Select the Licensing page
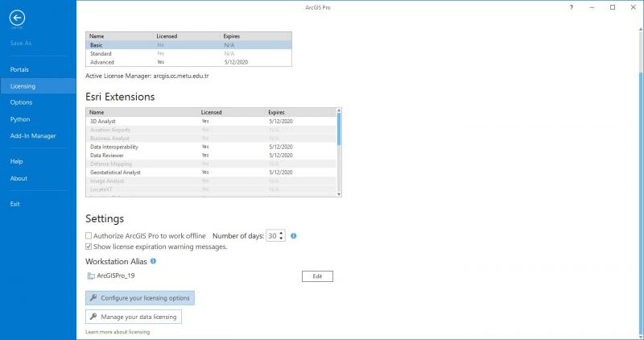Viewport: 644px width, 340px height. [x=38, y=86]
